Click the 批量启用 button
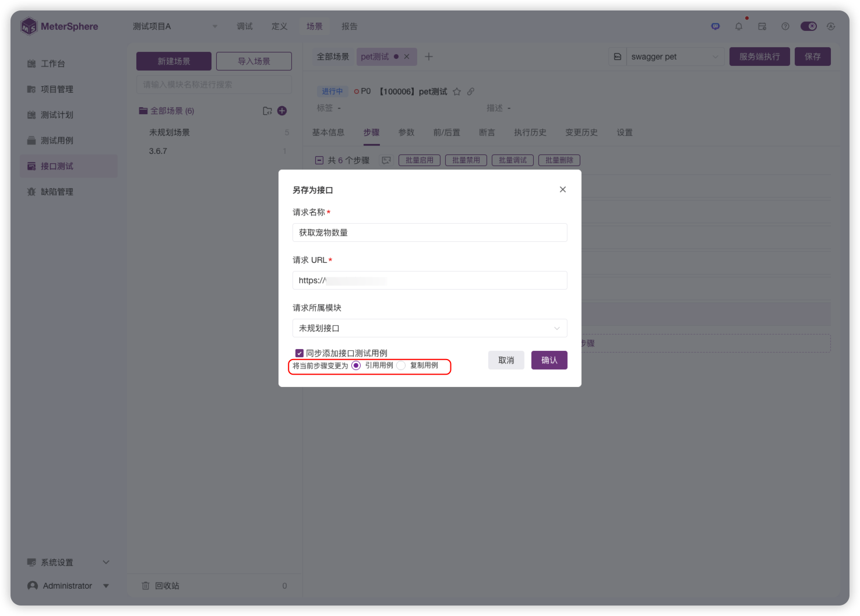The image size is (860, 616). (x=420, y=160)
